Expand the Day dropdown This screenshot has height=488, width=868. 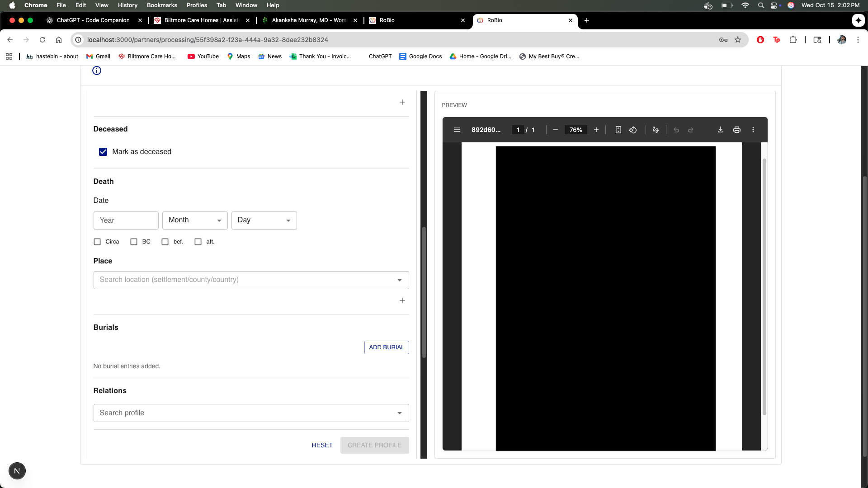point(264,220)
